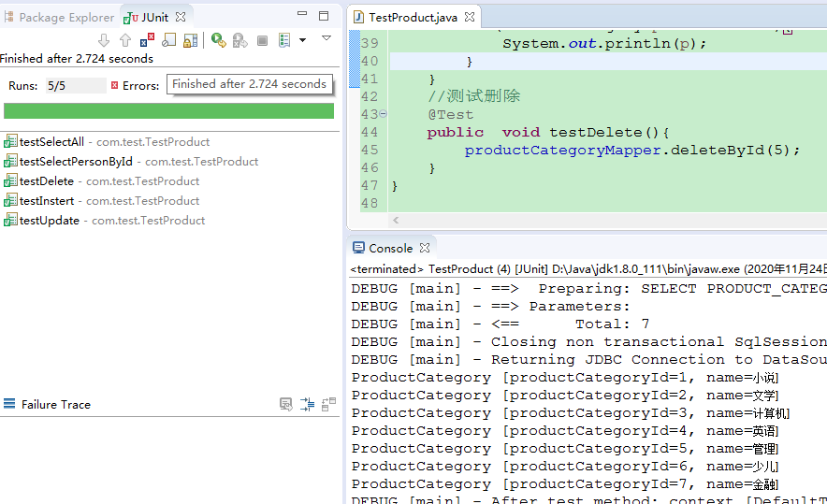Click the green JUnit progress bar

click(168, 110)
